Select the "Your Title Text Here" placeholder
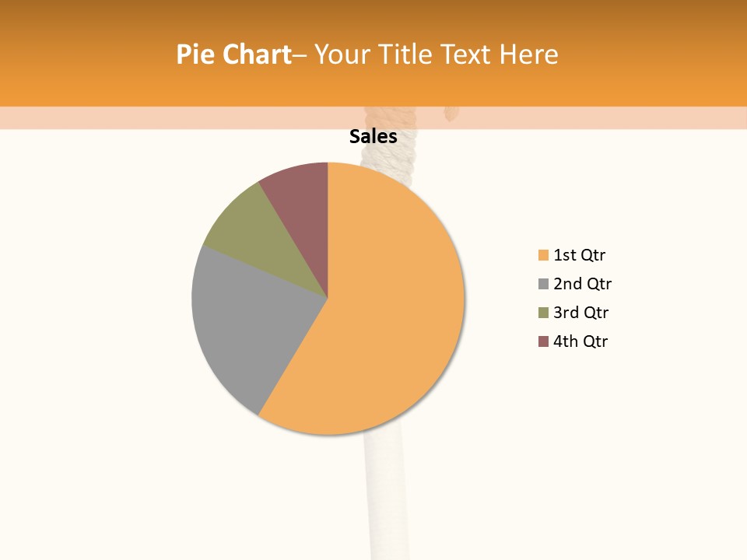747x560 pixels. 436,54
